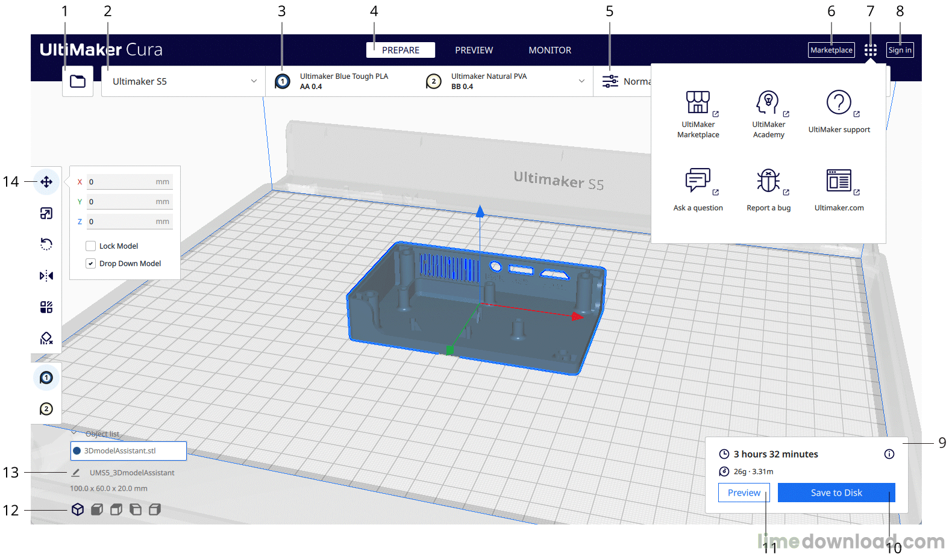Click the X position input field
949x560 pixels.
(x=130, y=182)
